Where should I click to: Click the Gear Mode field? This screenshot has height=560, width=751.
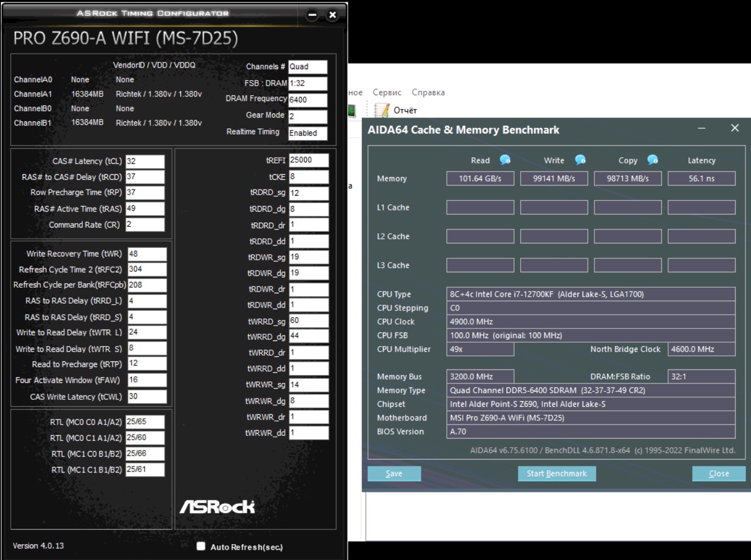point(307,116)
